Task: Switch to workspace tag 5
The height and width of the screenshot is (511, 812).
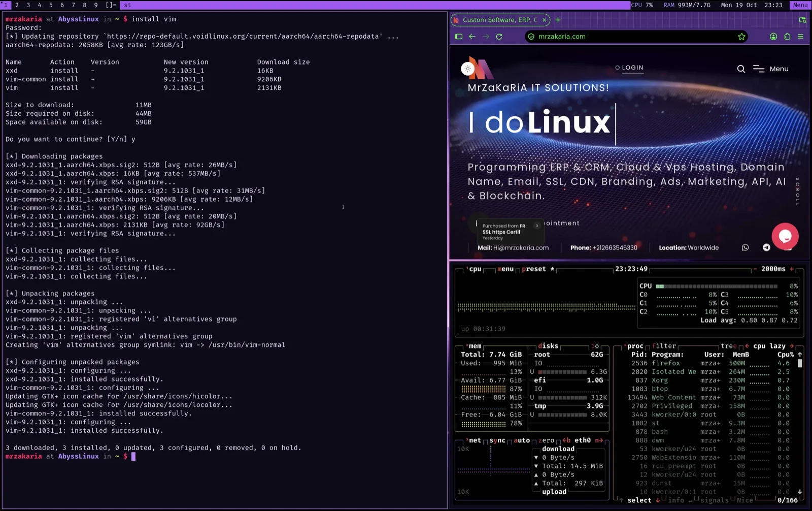Action: [51, 5]
